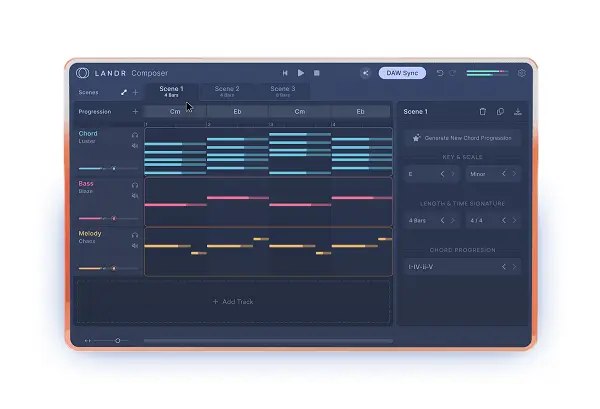Undo the last action
The height and width of the screenshot is (409, 600).
440,73
